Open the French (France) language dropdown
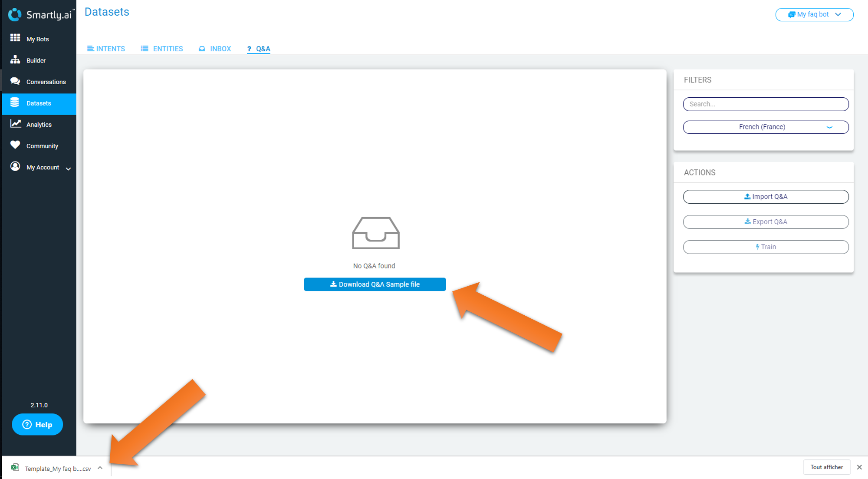Screen dimensions: 868x479 (x=766, y=127)
